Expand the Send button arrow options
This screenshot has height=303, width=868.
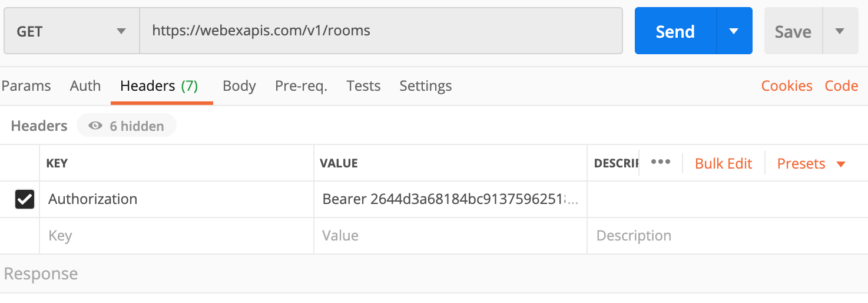pyautogui.click(x=734, y=31)
